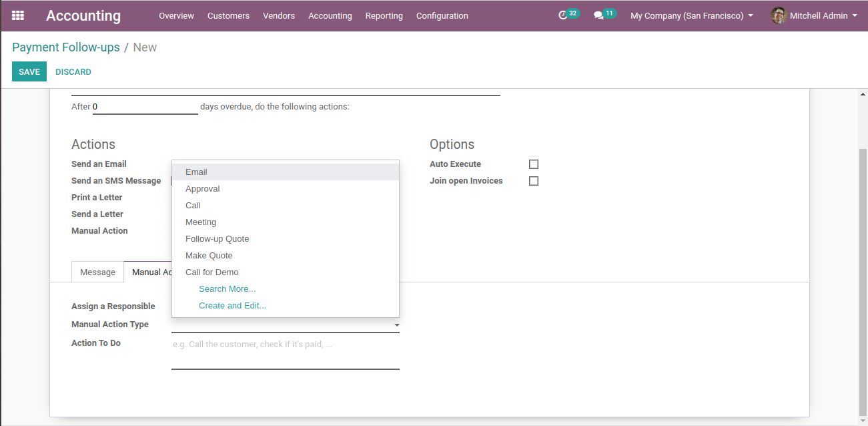Open the apps grid menu icon
Viewport: 868px width, 426px height.
(18, 15)
